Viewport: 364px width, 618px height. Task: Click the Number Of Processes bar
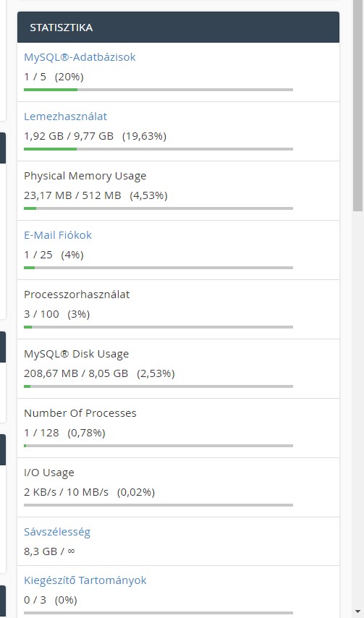click(x=158, y=446)
